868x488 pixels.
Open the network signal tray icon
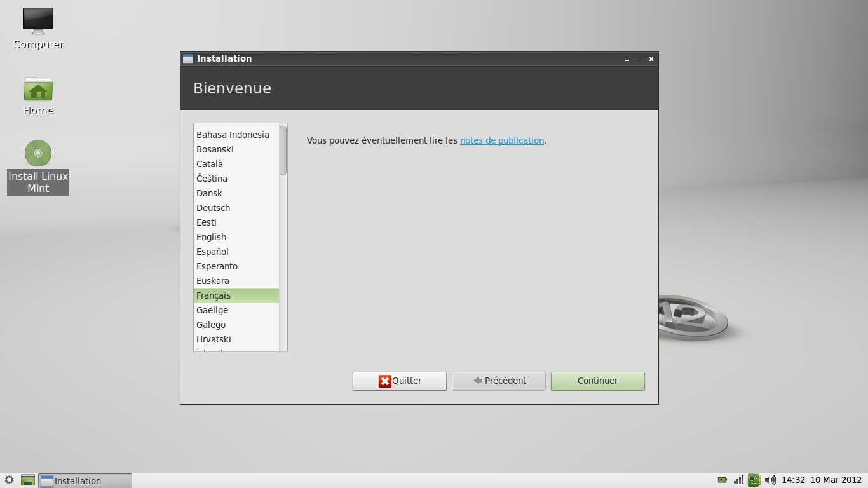coord(738,480)
